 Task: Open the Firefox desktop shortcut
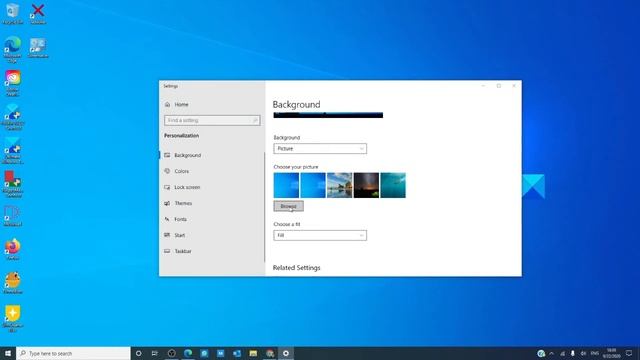[13, 249]
